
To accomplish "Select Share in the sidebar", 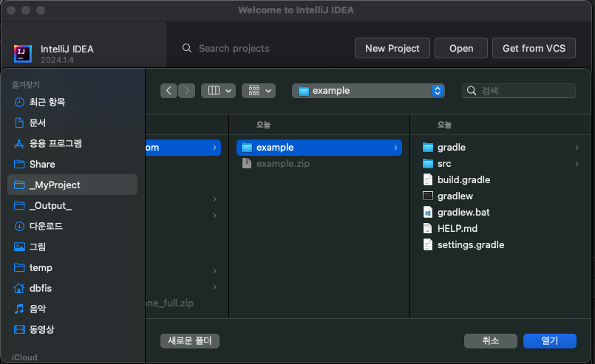I will click(x=72, y=164).
